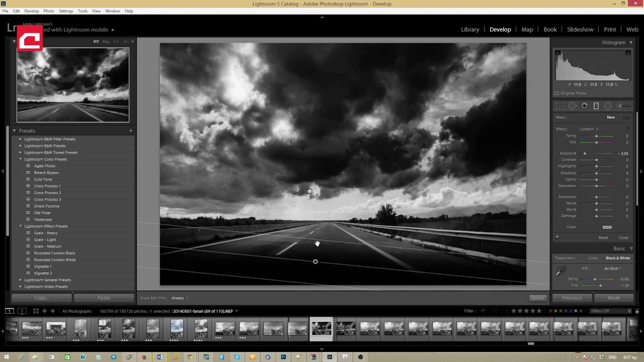Click the Done button

pyautogui.click(x=537, y=298)
